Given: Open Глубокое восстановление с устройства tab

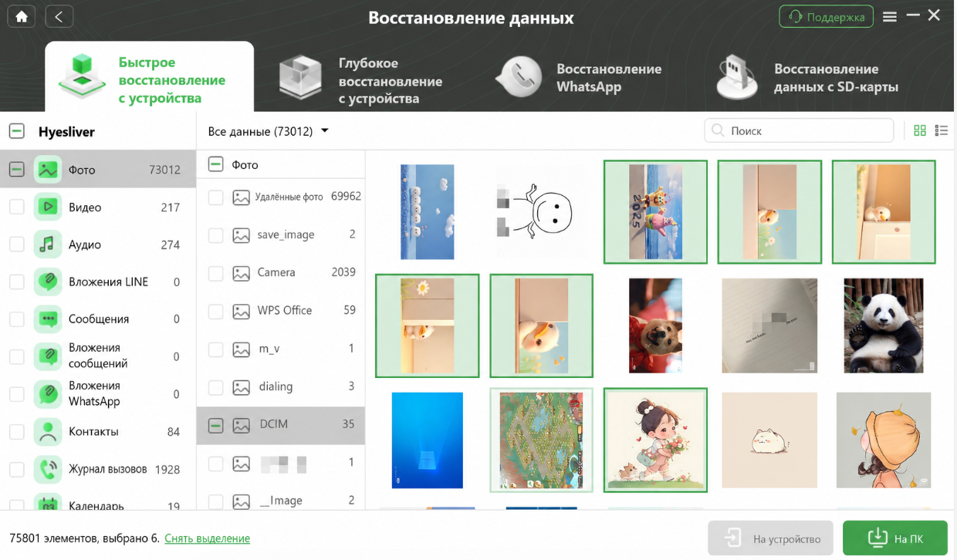Looking at the screenshot, I should point(361,80).
